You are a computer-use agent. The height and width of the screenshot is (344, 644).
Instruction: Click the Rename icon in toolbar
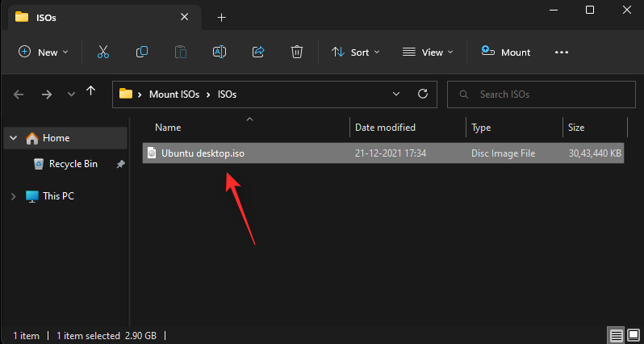(x=219, y=52)
